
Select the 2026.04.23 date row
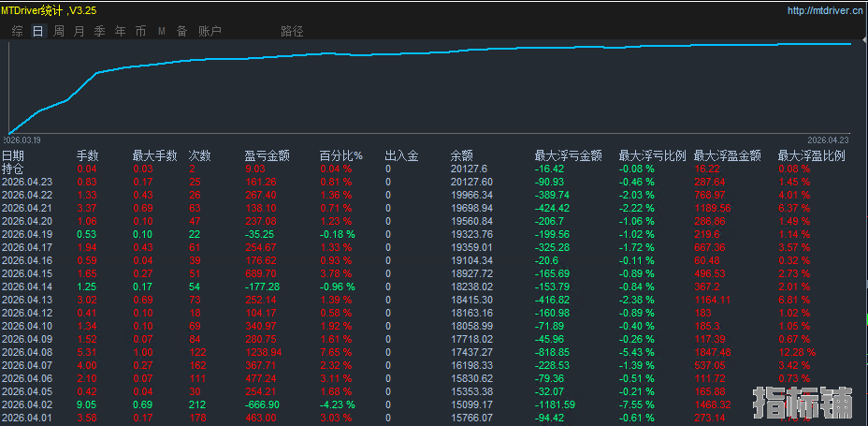coord(27,182)
